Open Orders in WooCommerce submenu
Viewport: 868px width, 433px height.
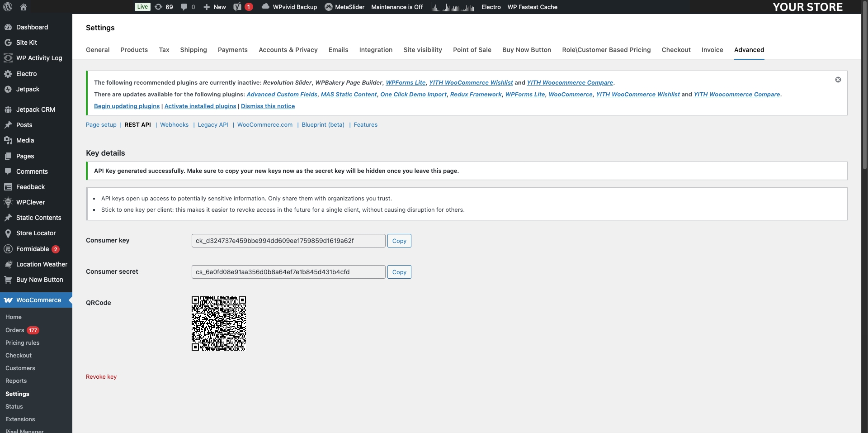pyautogui.click(x=15, y=330)
